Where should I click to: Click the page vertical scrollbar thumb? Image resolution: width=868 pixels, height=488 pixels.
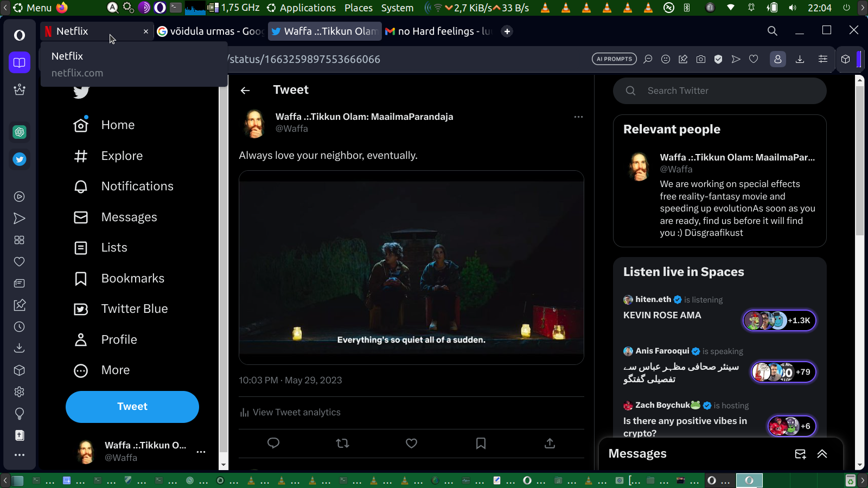point(859,160)
